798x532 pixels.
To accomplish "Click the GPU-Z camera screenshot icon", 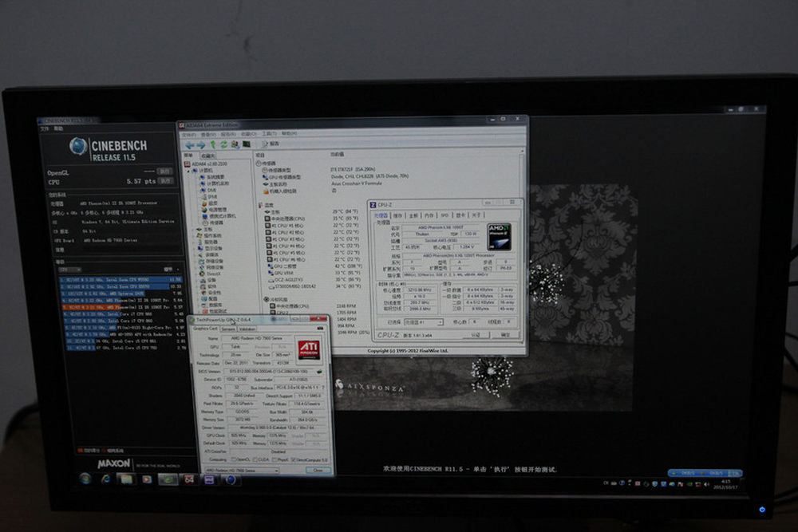I will [320, 329].
